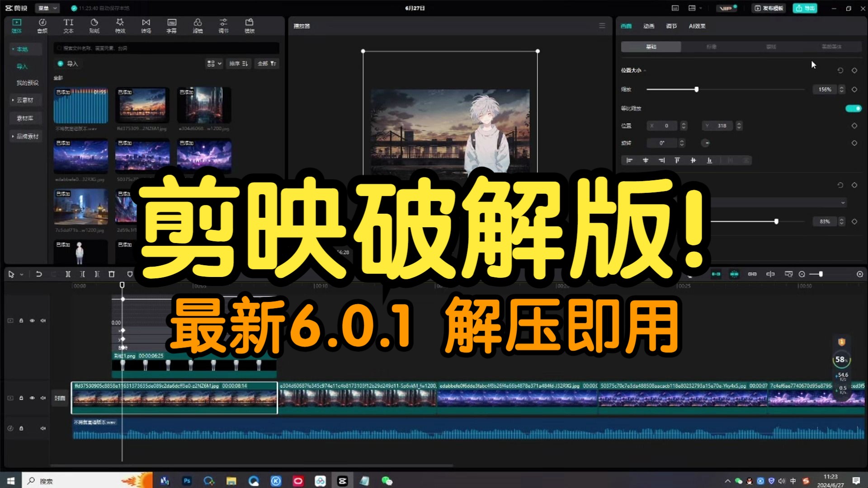Toggle the 等比缩放 uniform scale switch
The height and width of the screenshot is (488, 868).
(x=854, y=108)
